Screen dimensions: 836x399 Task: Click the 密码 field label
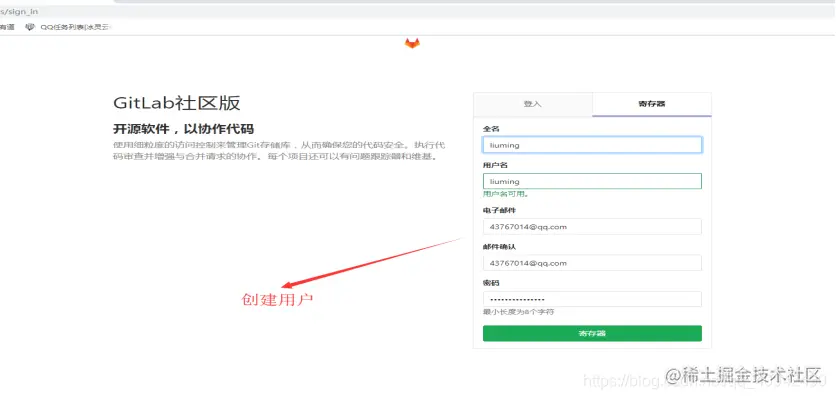(x=491, y=283)
